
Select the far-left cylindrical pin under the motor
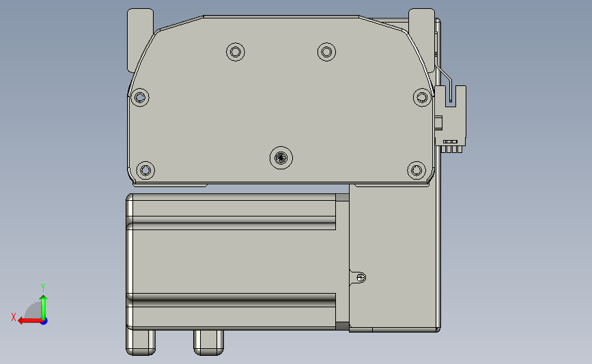[141, 342]
